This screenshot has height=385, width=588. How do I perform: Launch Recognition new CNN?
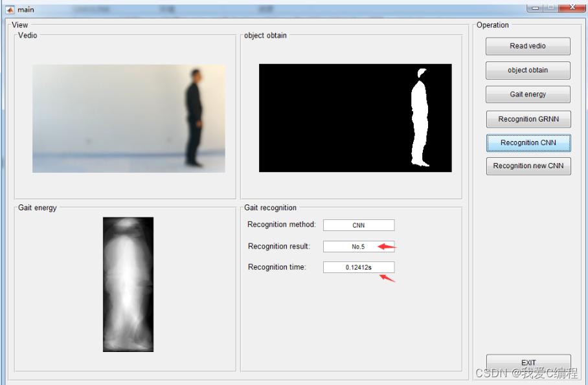528,166
